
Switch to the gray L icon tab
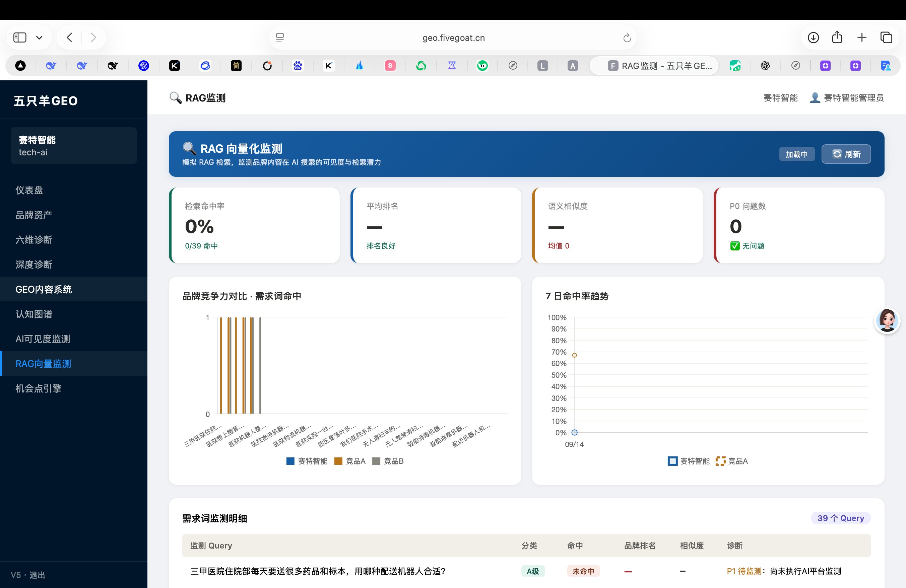coord(542,66)
